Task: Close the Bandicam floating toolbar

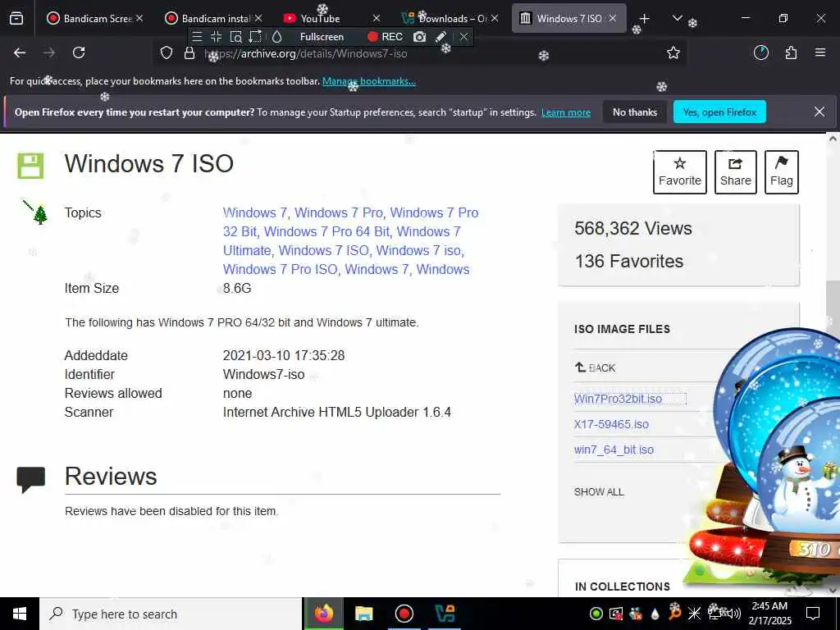Action: pyautogui.click(x=464, y=37)
